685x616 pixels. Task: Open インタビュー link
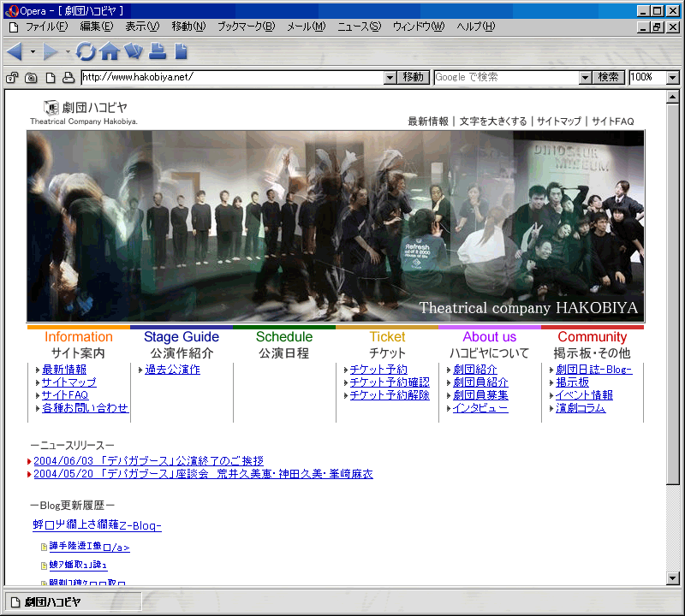click(480, 408)
